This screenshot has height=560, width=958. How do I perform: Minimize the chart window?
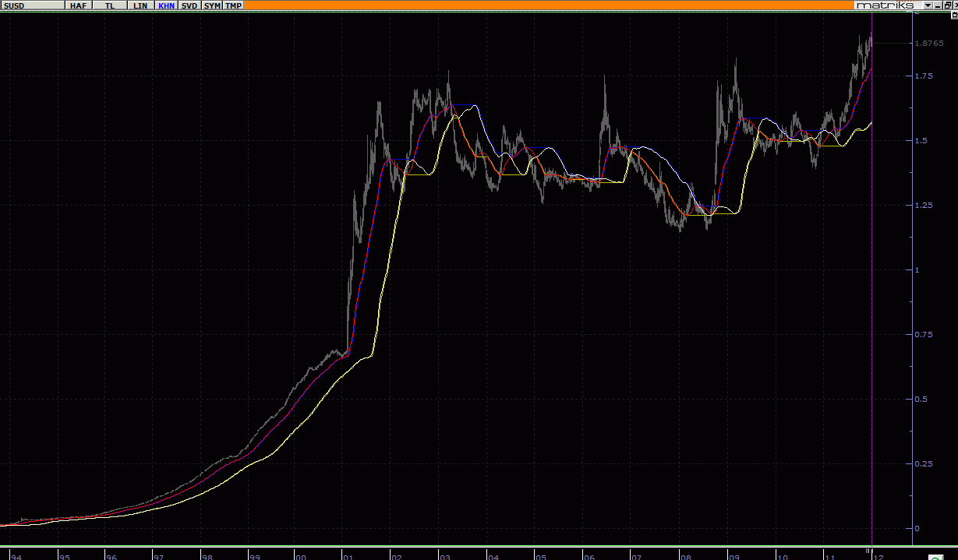pyautogui.click(x=938, y=5)
